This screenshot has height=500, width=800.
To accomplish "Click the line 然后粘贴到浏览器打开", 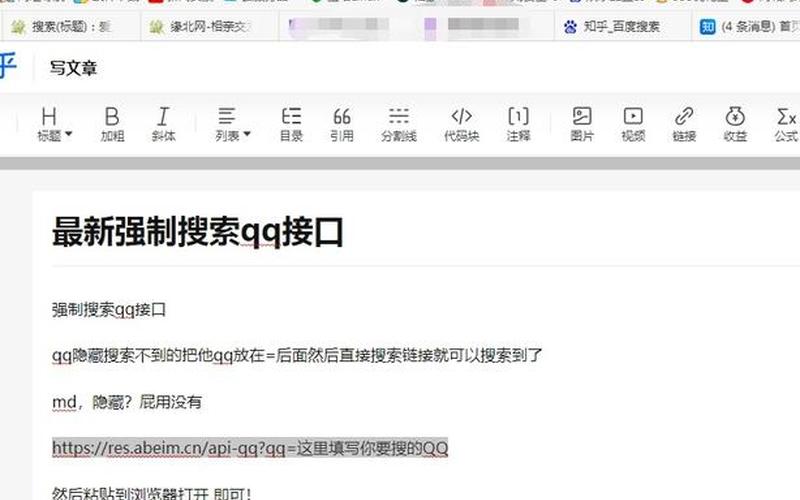I will point(152,493).
